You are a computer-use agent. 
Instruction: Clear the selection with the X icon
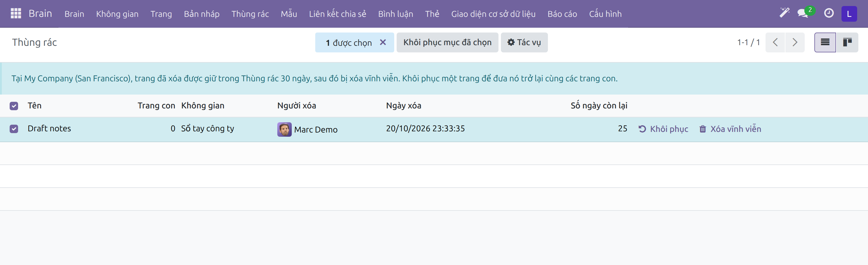pyautogui.click(x=383, y=42)
